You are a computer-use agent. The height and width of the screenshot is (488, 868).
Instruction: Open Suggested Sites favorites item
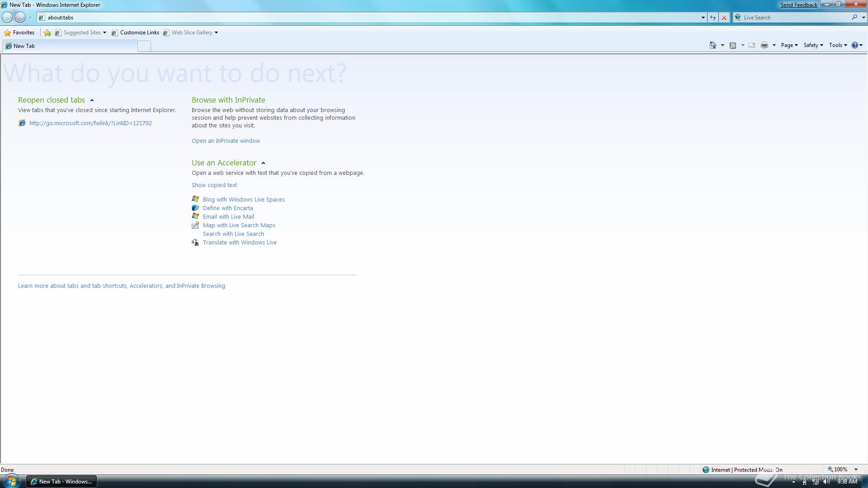click(80, 33)
